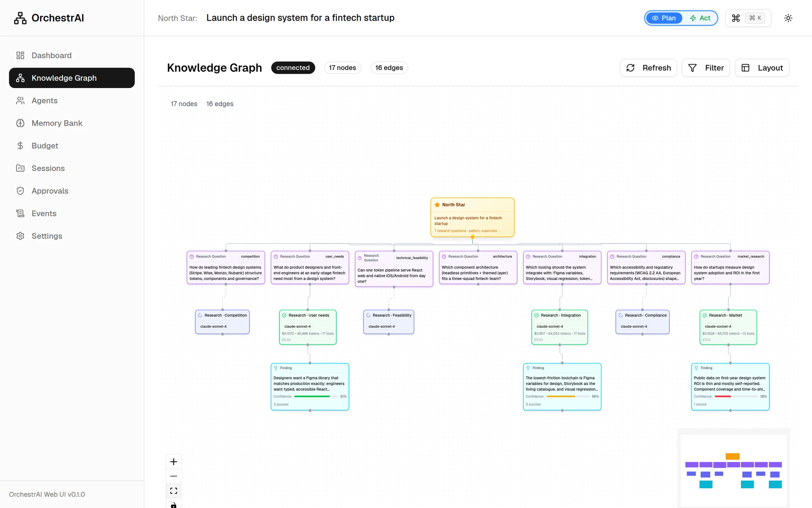Go to Memory Bank
812x508 pixels.
pos(72,123)
